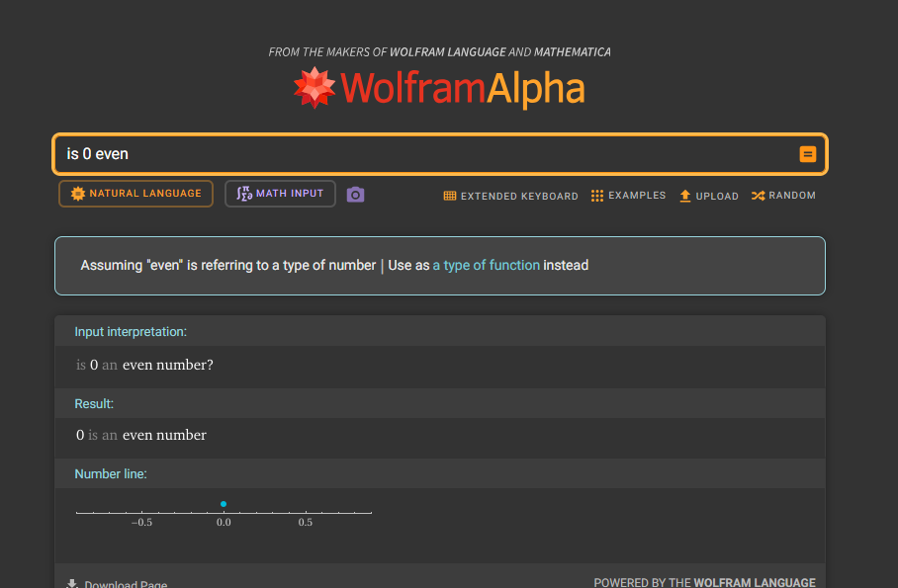The image size is (898, 588).
Task: Click the orange compute button in search box
Action: pyautogui.click(x=808, y=154)
